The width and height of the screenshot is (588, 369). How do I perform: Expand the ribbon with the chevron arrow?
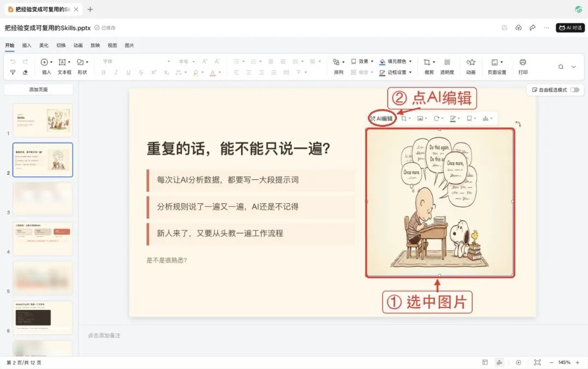point(573,67)
